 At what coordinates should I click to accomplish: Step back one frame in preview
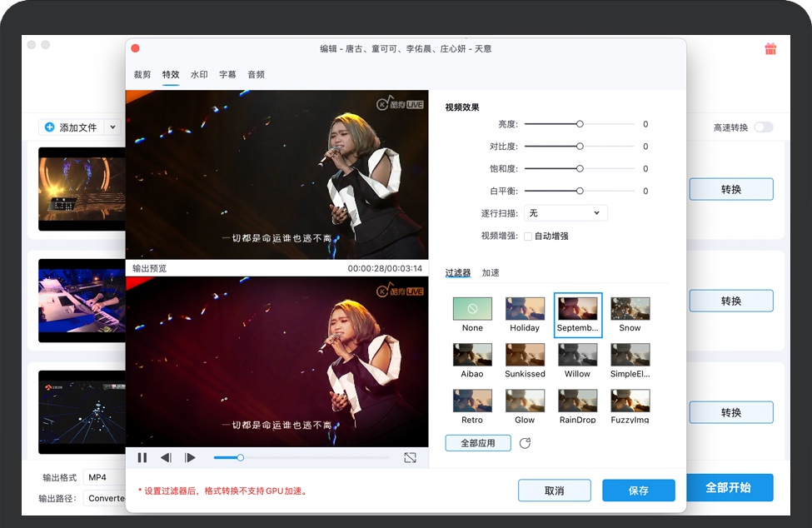click(166, 457)
